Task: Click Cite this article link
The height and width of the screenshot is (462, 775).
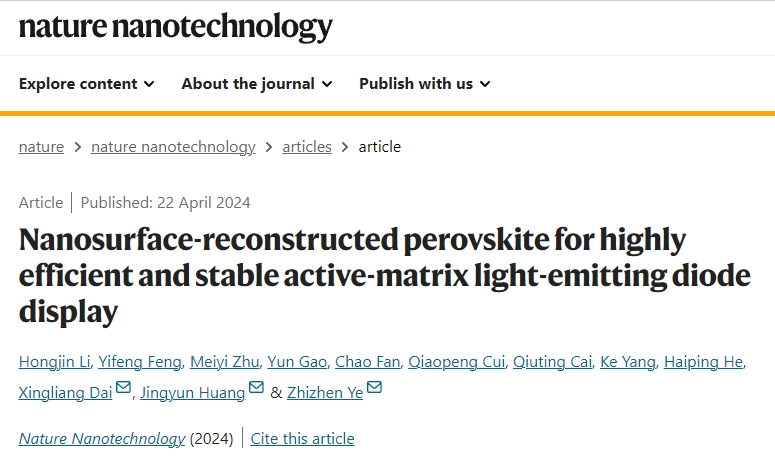Action: tap(302, 439)
